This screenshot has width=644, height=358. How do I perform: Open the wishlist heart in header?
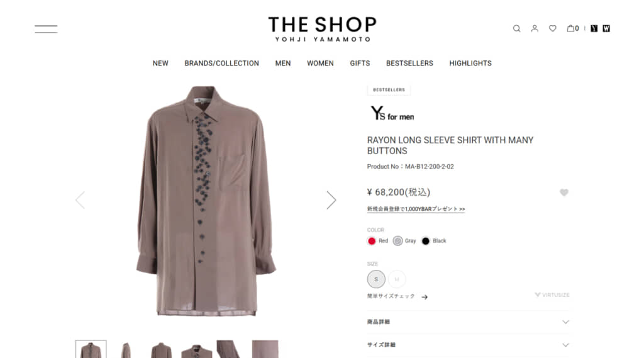[553, 28]
